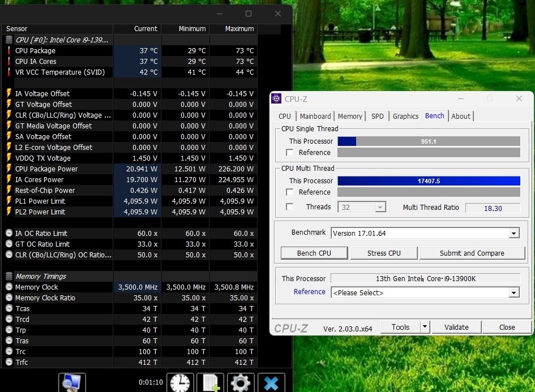Click the Tools button in CPU-Z
This screenshot has height=392, width=535.
(401, 328)
